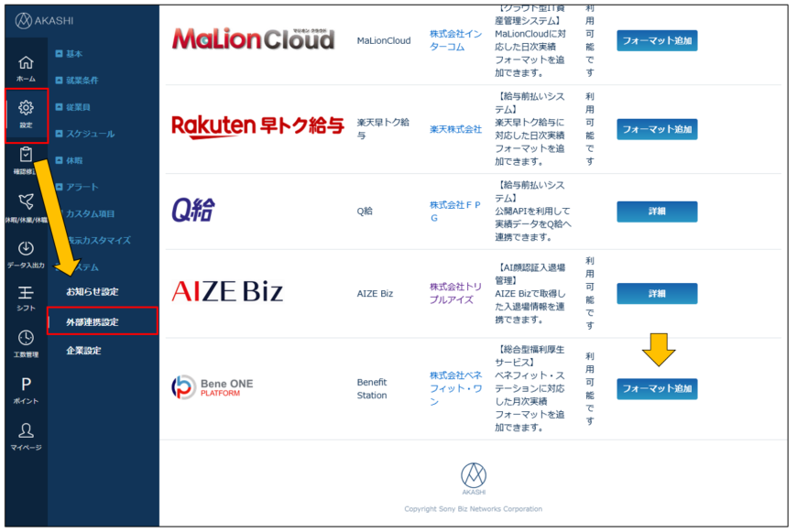Click the Q給 service name text
Screen dimensions: 797x532
click(x=365, y=211)
